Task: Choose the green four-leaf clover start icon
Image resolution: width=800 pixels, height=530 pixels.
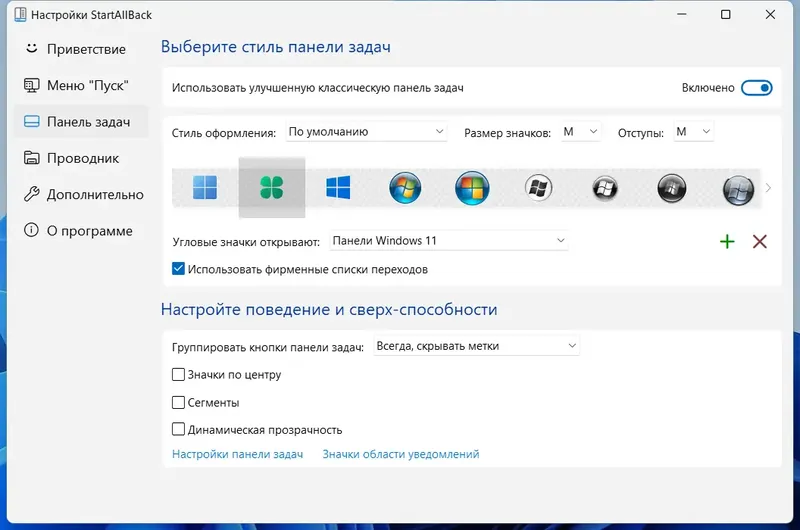Action: pos(271,188)
